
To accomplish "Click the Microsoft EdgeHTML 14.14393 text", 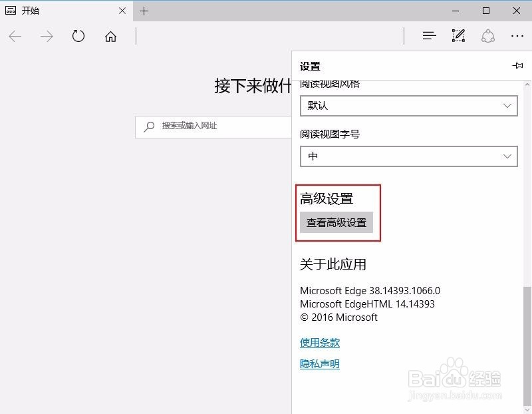I will point(367,304).
